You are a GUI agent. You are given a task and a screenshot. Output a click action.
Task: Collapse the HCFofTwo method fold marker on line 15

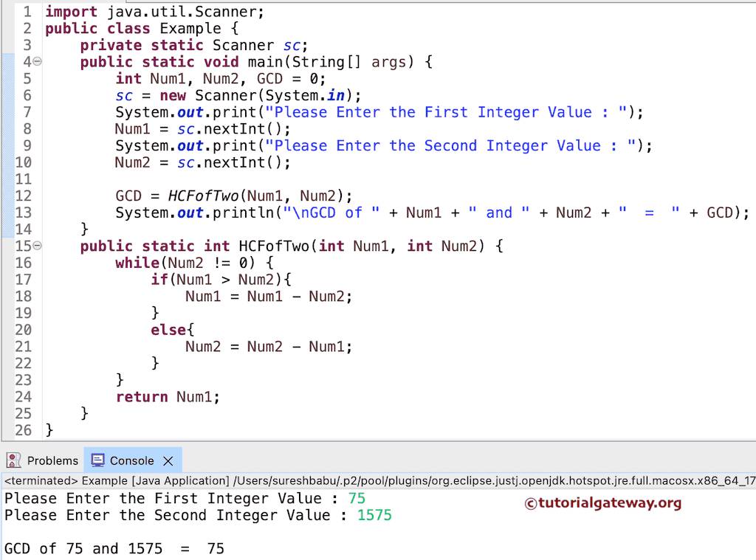[35, 246]
